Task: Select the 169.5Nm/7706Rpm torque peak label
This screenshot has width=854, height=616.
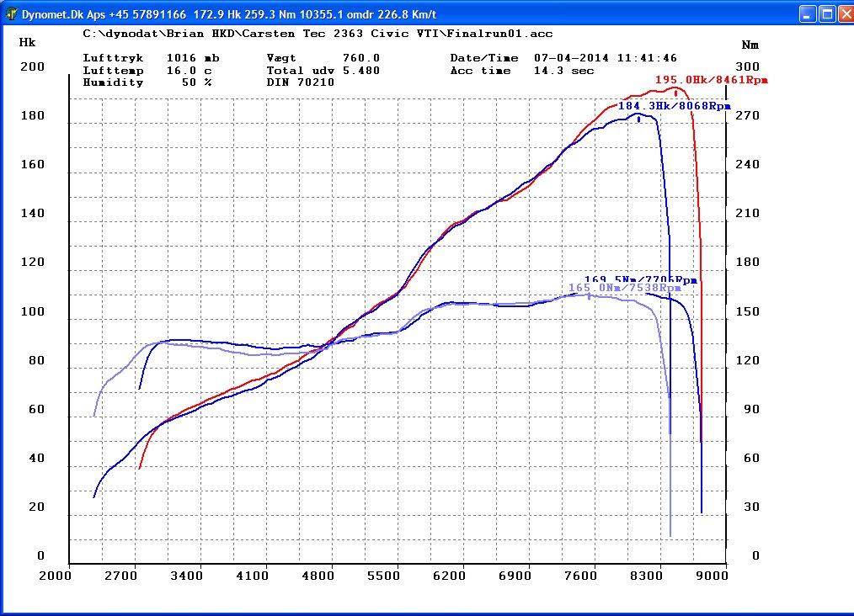Action: pyautogui.click(x=641, y=279)
